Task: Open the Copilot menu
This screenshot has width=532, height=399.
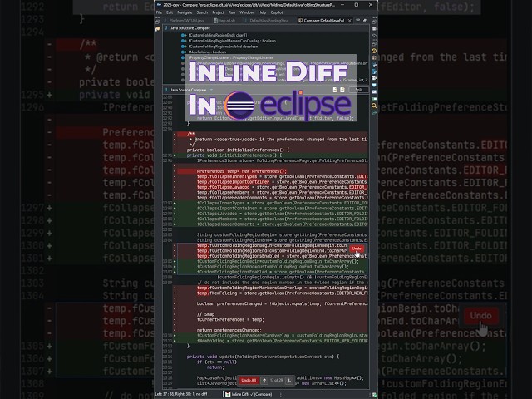Action: pyautogui.click(x=277, y=12)
